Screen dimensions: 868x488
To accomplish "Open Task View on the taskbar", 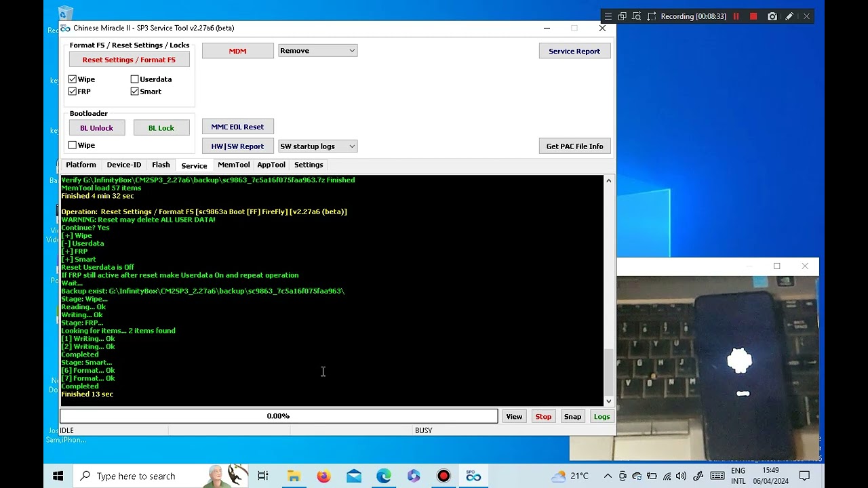I will pos(262,476).
